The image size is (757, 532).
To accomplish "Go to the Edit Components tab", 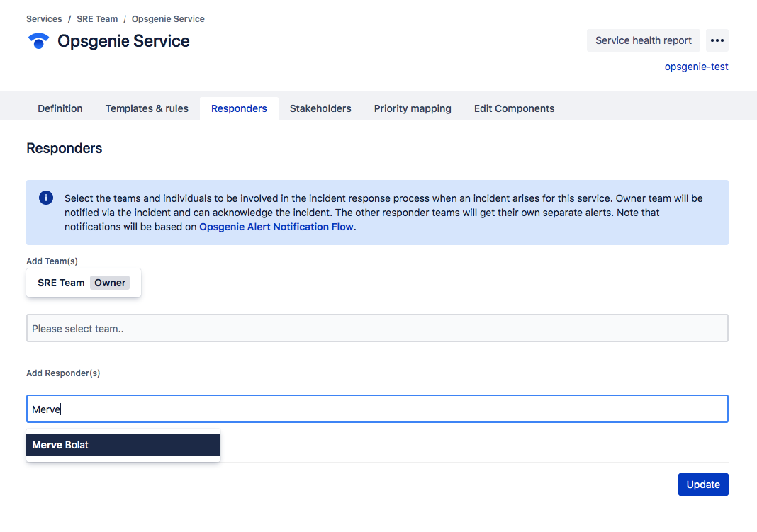I will tap(514, 108).
